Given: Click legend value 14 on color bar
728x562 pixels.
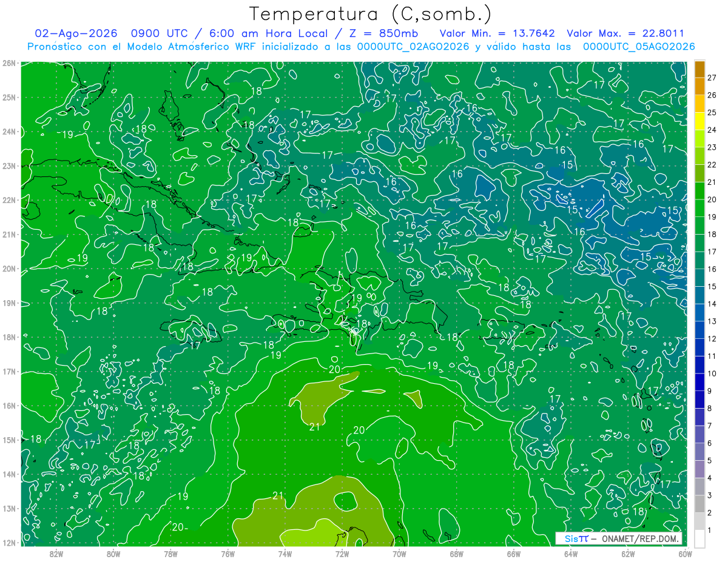Looking at the screenshot, I should 712,304.
